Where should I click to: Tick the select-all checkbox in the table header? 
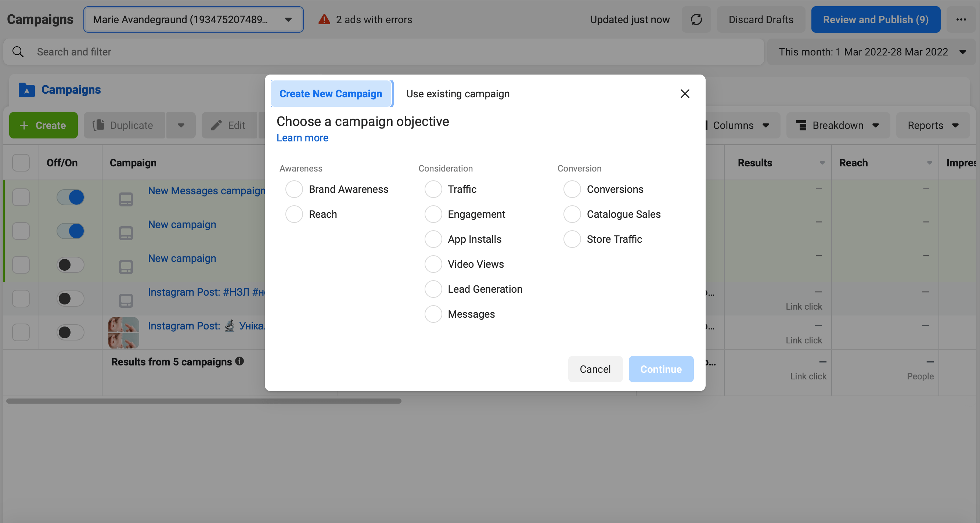click(21, 163)
